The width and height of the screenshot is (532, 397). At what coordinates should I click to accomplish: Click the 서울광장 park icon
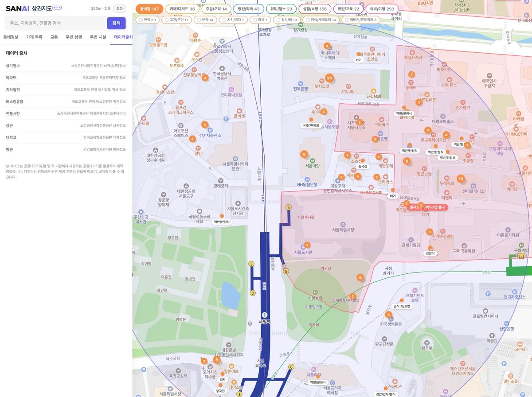(315, 292)
